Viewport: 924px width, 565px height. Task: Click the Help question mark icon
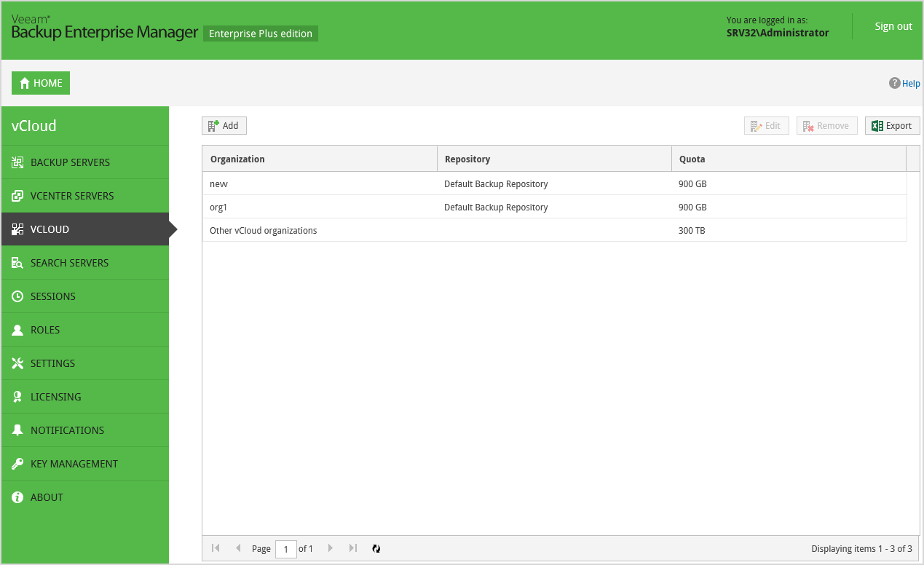coord(895,83)
